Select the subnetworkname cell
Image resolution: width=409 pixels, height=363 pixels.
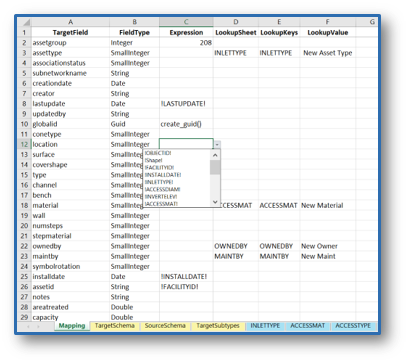pyautogui.click(x=70, y=73)
